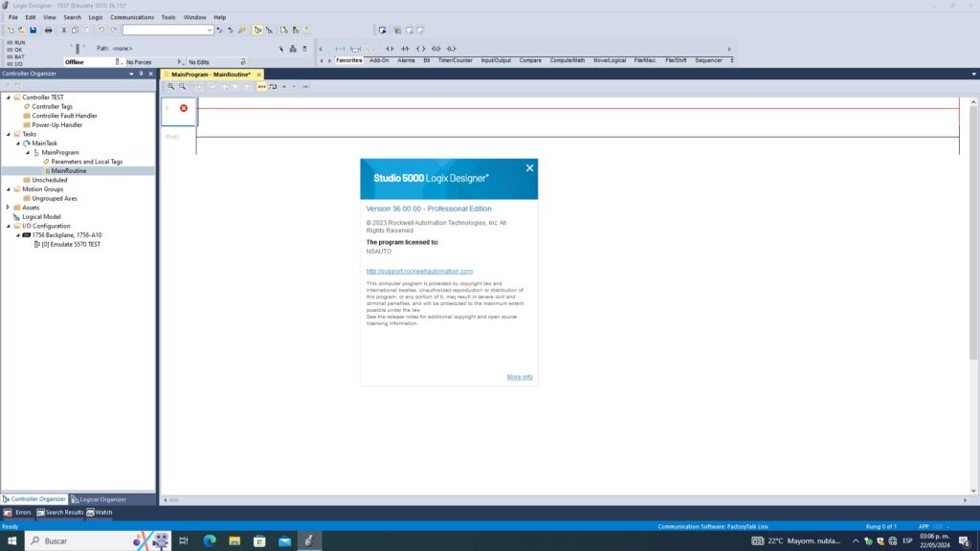This screenshot has height=551, width=980.
Task: Collapse the Controller TEST tree node
Action: pos(9,98)
